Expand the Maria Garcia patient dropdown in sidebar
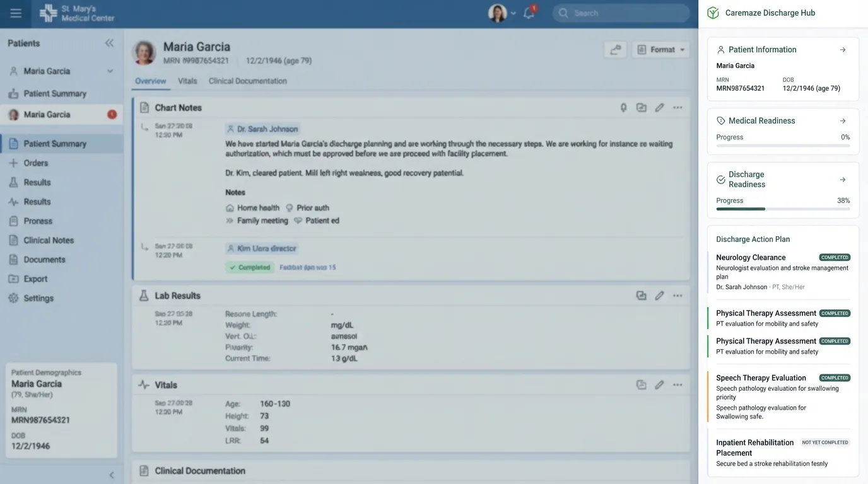 coord(110,71)
